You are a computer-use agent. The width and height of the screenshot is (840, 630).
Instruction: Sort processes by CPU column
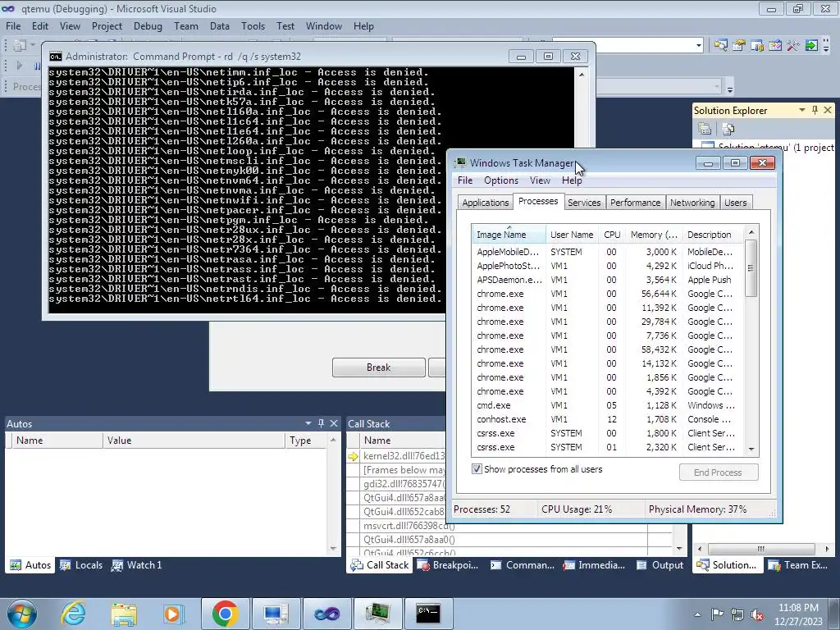(612, 234)
